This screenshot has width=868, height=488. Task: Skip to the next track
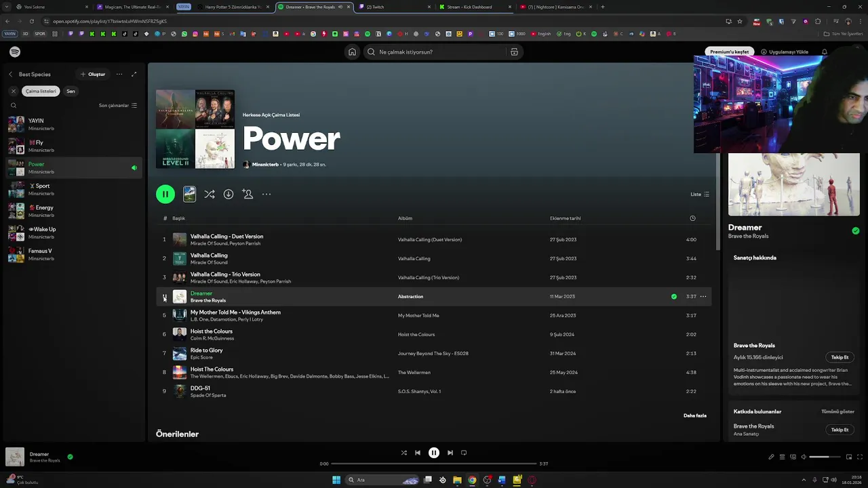[450, 453]
